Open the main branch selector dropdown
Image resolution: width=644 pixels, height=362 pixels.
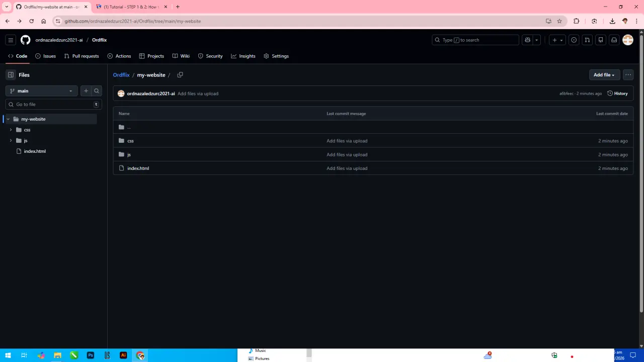pos(42,91)
